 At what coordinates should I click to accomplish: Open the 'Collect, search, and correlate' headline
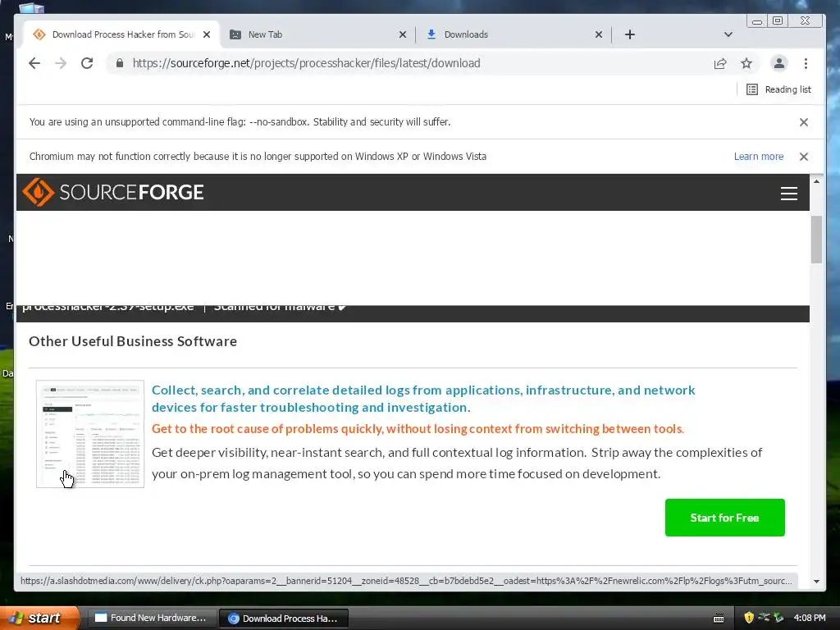click(x=423, y=399)
